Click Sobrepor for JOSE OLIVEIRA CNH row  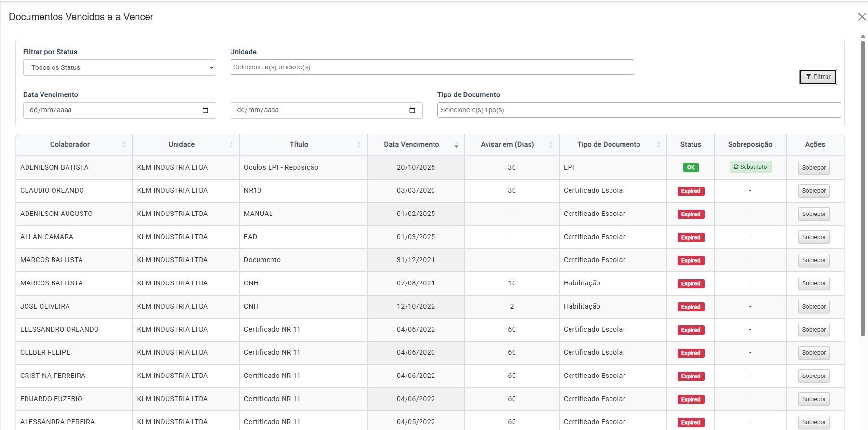[814, 307]
